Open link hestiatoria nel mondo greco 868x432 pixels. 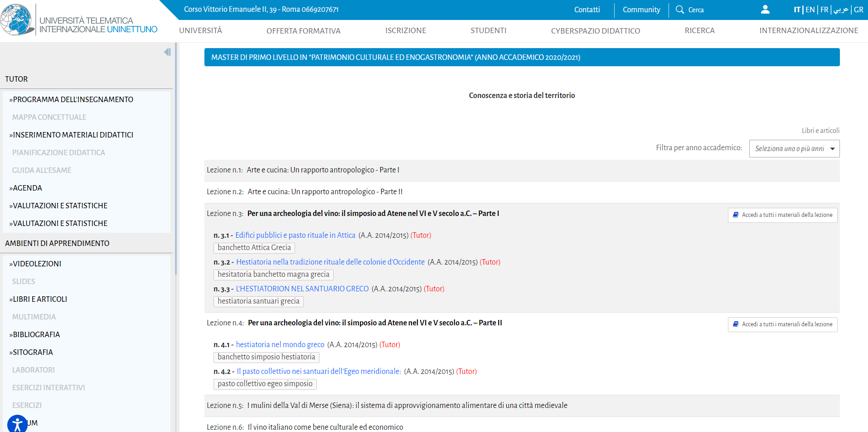point(280,345)
